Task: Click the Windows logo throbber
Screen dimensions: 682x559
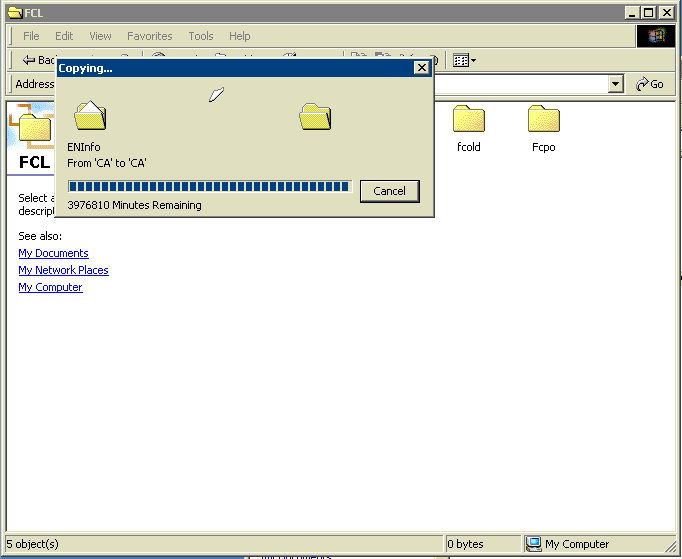Action: click(x=656, y=36)
